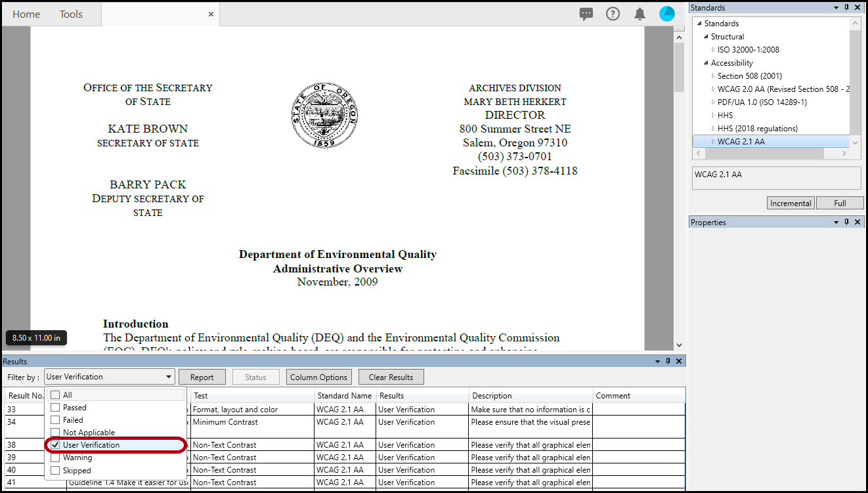Open the Help question mark icon

click(613, 14)
